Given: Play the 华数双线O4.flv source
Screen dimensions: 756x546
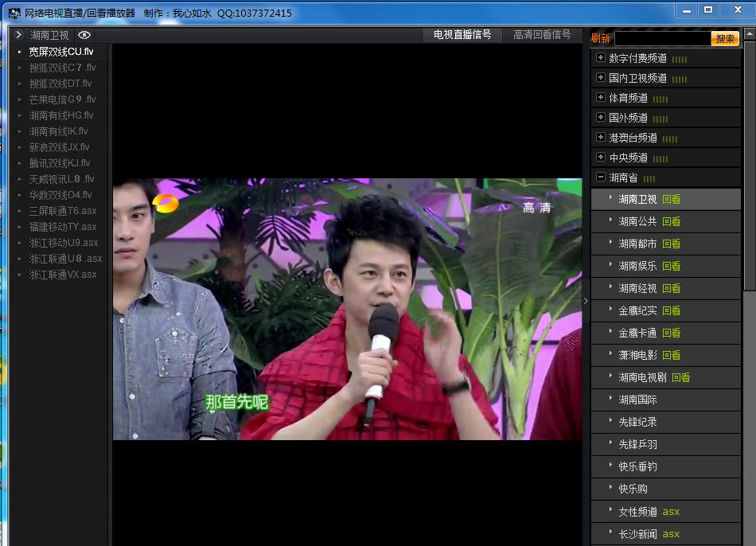Looking at the screenshot, I should (60, 195).
